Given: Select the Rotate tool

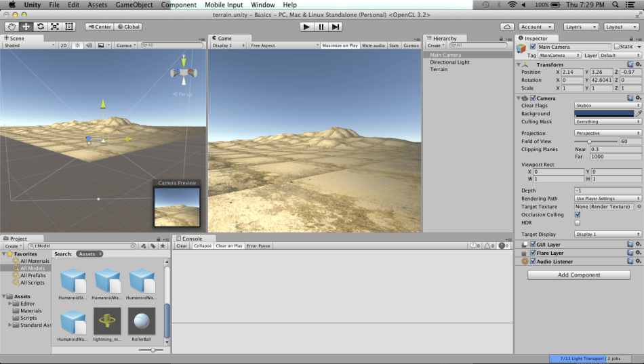Looking at the screenshot, I should (x=40, y=26).
